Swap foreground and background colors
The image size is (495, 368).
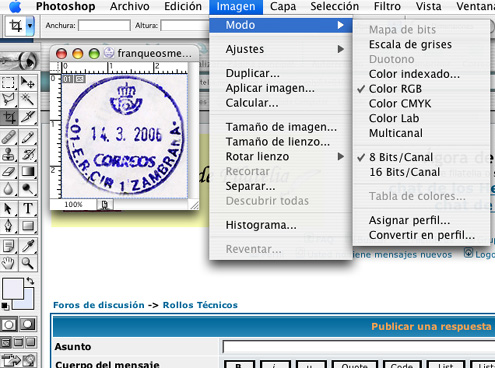[30, 281]
